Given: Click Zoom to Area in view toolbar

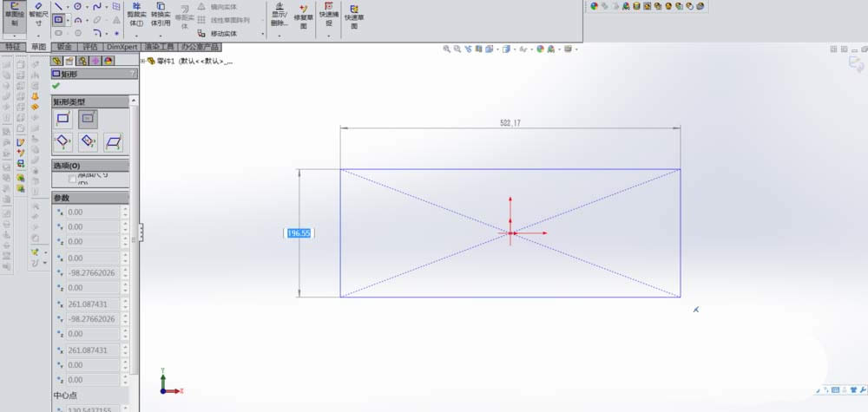Looking at the screenshot, I should [x=457, y=49].
